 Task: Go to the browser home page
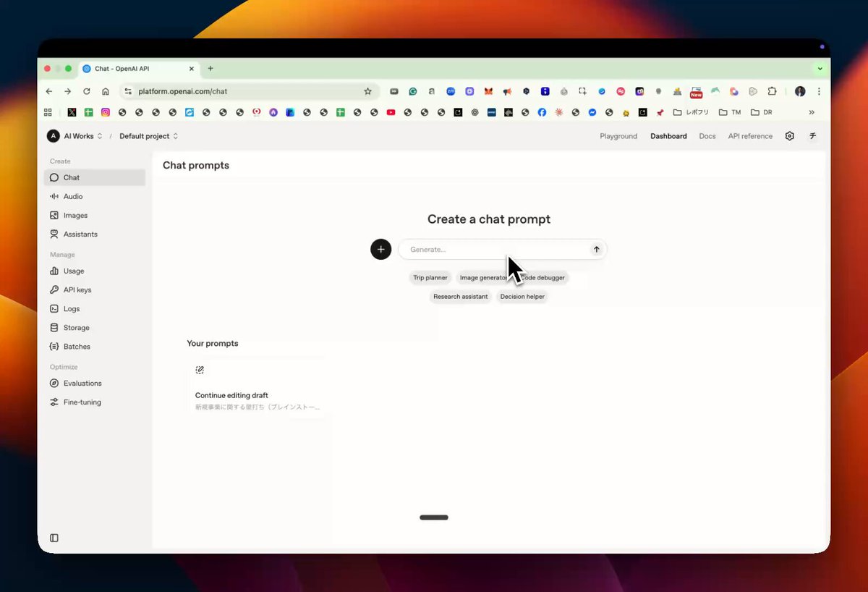click(x=106, y=91)
